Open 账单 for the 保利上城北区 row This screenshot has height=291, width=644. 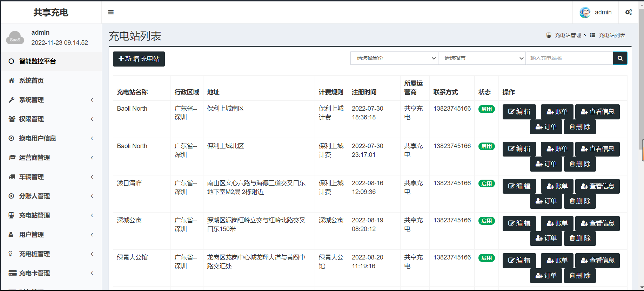557,149
